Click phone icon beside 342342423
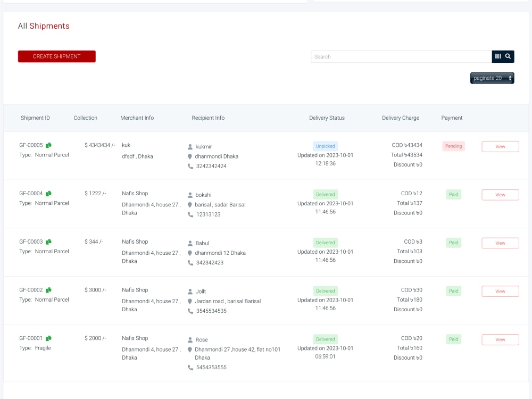 (x=190, y=263)
